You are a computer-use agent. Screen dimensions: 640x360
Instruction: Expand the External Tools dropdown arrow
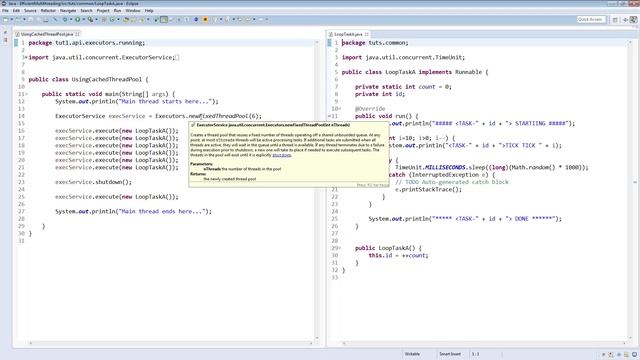click(96, 19)
